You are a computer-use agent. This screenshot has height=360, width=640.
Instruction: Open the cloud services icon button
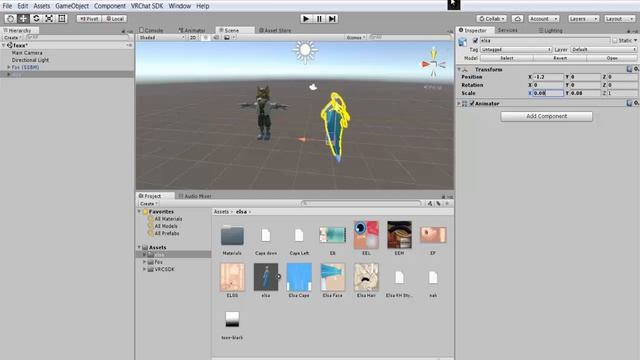tap(517, 19)
